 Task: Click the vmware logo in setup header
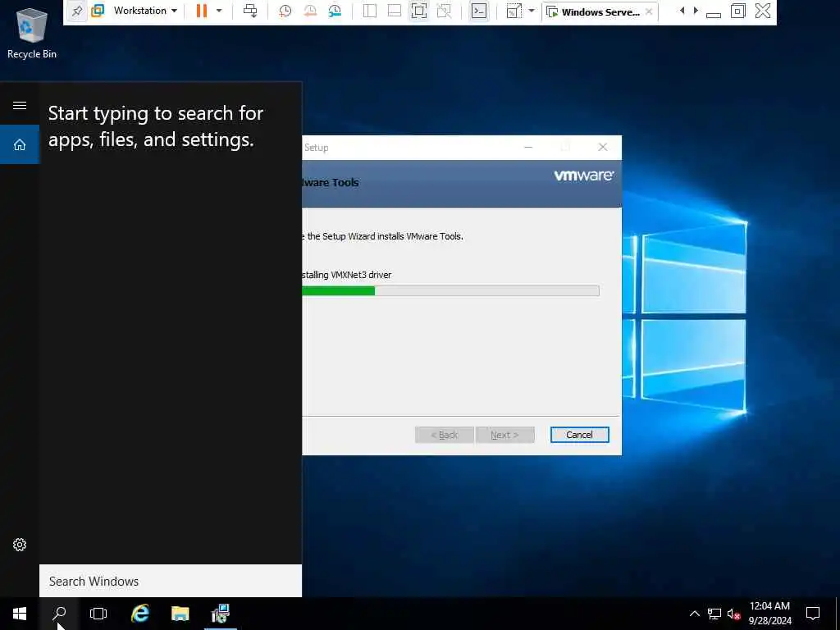coord(584,176)
